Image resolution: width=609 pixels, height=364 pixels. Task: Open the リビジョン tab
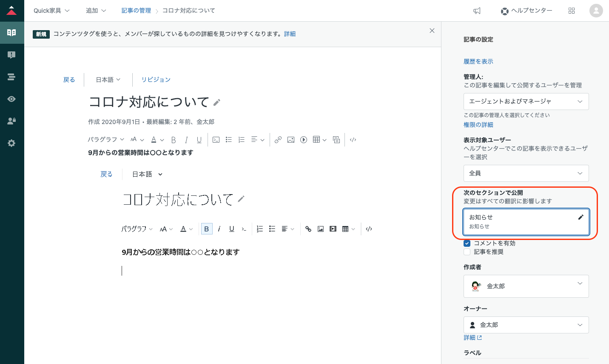click(156, 80)
